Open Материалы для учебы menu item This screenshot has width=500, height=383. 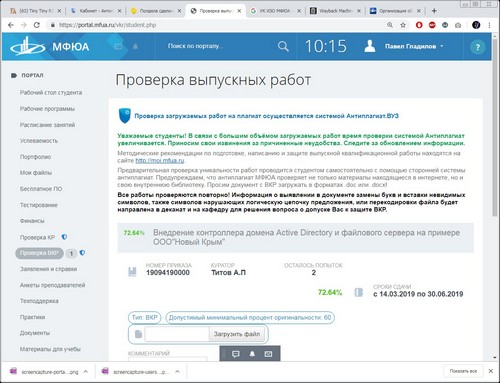(x=50, y=349)
